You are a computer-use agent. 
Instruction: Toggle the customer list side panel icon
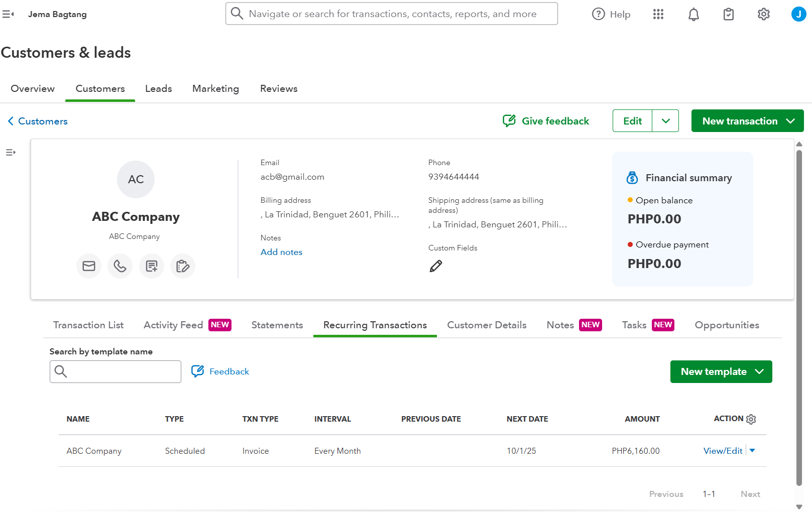[11, 153]
